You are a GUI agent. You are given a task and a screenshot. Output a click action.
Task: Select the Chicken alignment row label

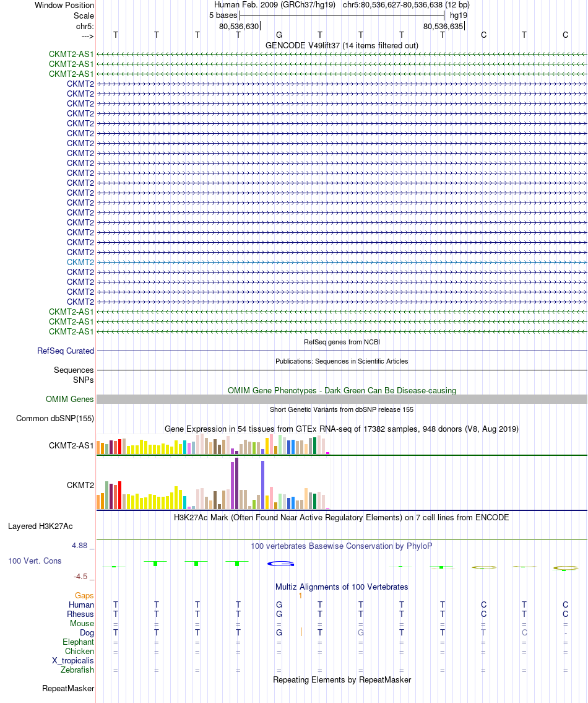pos(79,652)
